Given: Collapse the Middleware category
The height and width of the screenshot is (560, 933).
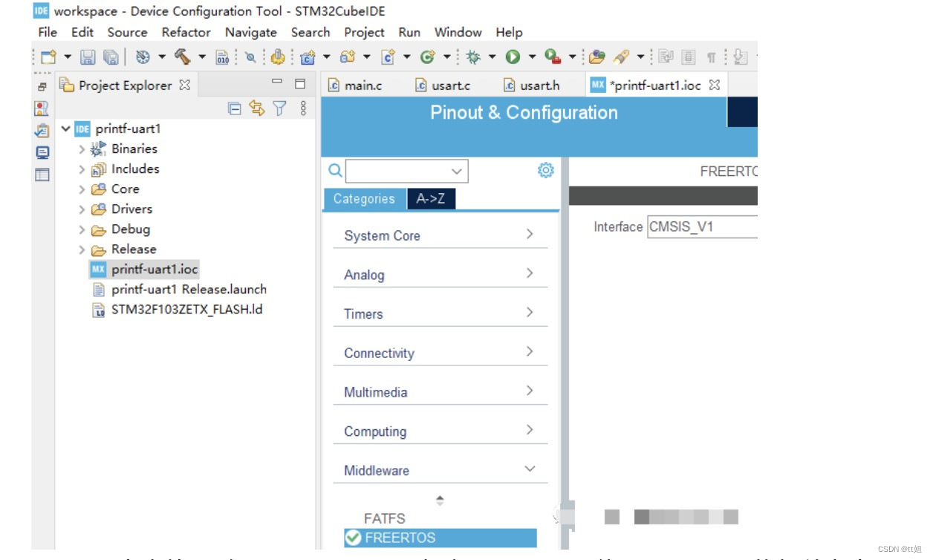Looking at the screenshot, I should pos(440,470).
